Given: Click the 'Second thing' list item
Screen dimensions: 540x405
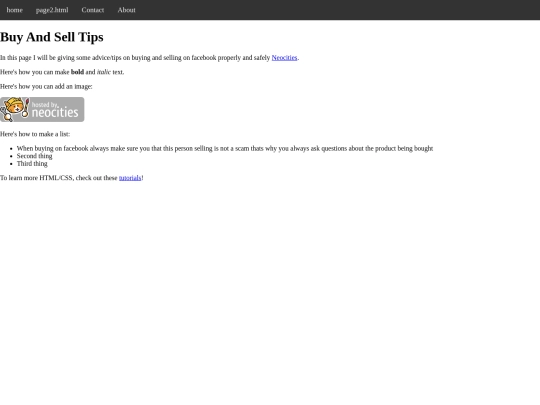Looking at the screenshot, I should [x=34, y=156].
